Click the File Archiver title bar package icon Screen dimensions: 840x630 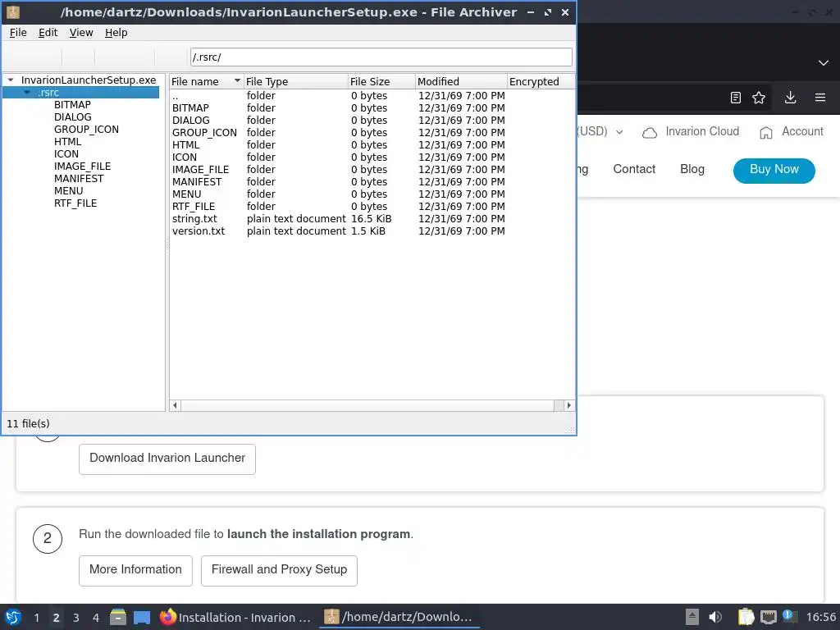tap(13, 11)
